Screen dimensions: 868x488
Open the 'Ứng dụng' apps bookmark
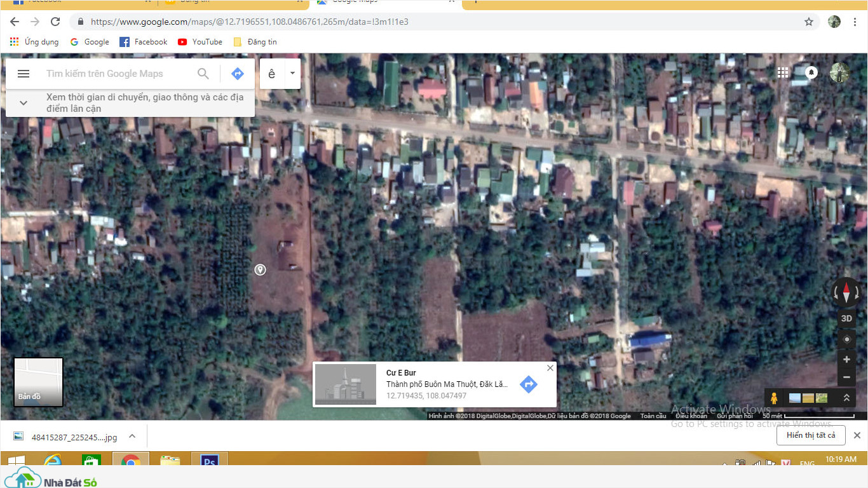[x=34, y=42]
